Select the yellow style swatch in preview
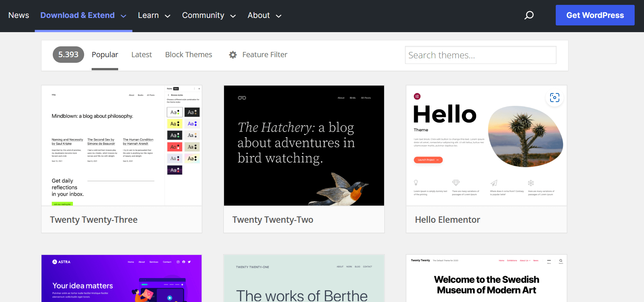This screenshot has width=644, height=302. pos(175,124)
